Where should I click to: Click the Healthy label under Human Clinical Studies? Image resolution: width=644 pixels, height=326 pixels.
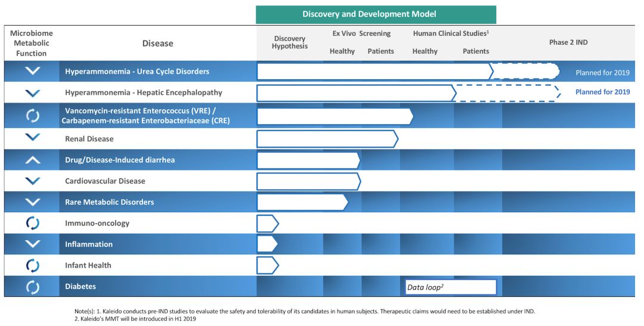[425, 51]
